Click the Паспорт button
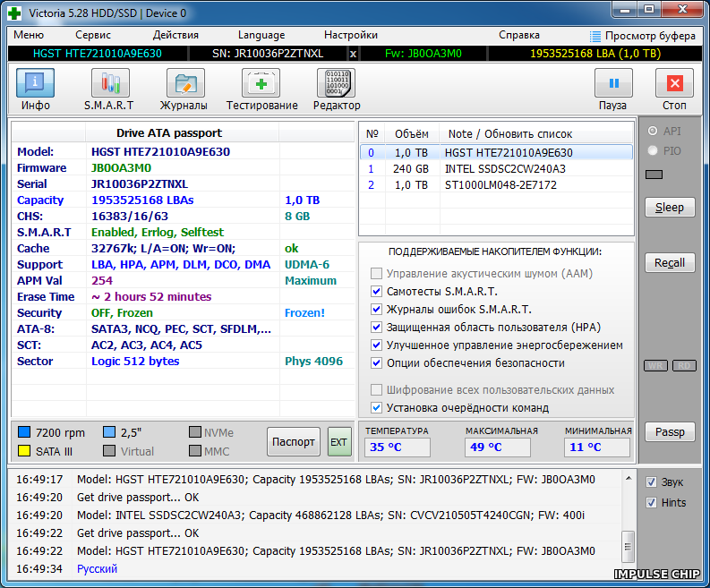Viewport: 710px width, 588px height. pyautogui.click(x=294, y=441)
